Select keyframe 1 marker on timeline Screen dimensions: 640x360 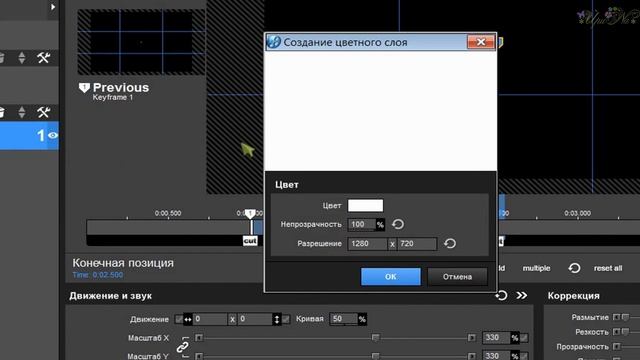click(250, 213)
